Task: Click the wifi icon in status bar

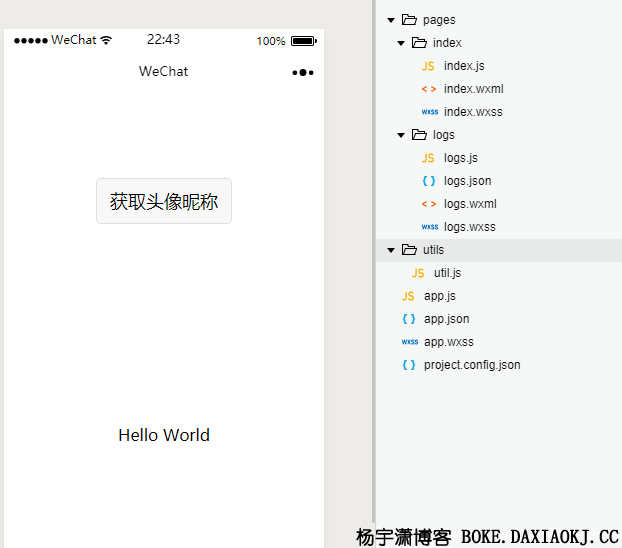Action: [x=106, y=40]
